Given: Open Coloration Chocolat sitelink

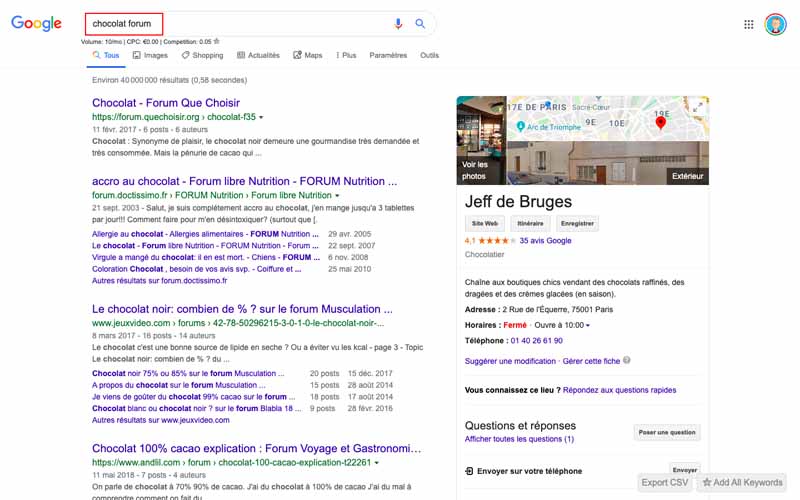Looking at the screenshot, I should coord(196,269).
